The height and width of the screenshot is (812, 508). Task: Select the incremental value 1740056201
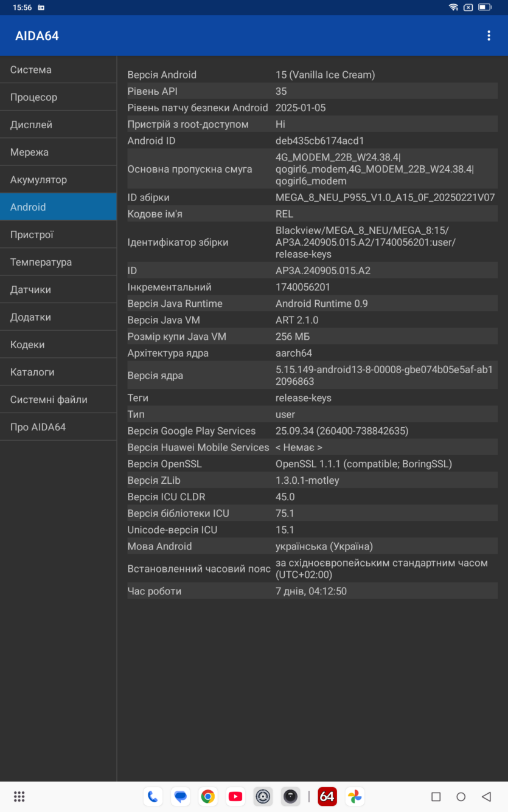click(304, 287)
